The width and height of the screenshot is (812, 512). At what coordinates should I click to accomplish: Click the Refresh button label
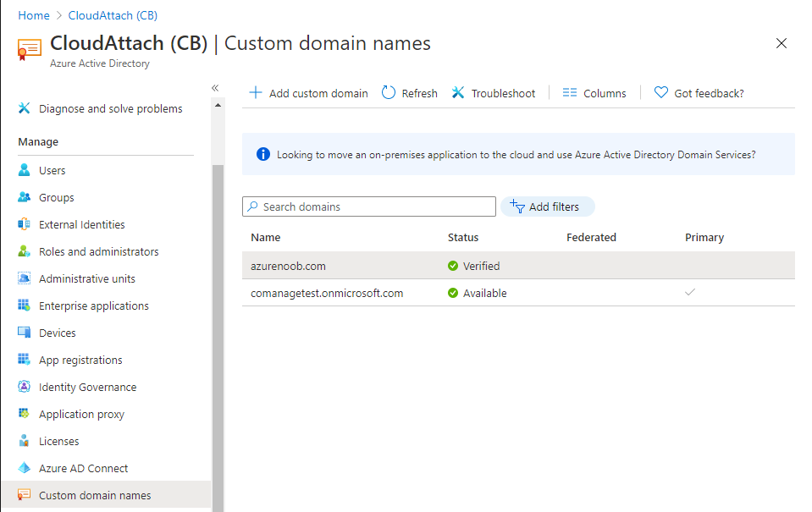click(419, 93)
